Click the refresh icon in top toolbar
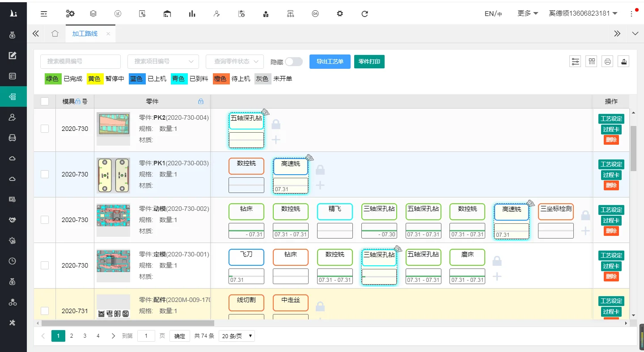Screen dimensions: 644x352 click(x=364, y=13)
